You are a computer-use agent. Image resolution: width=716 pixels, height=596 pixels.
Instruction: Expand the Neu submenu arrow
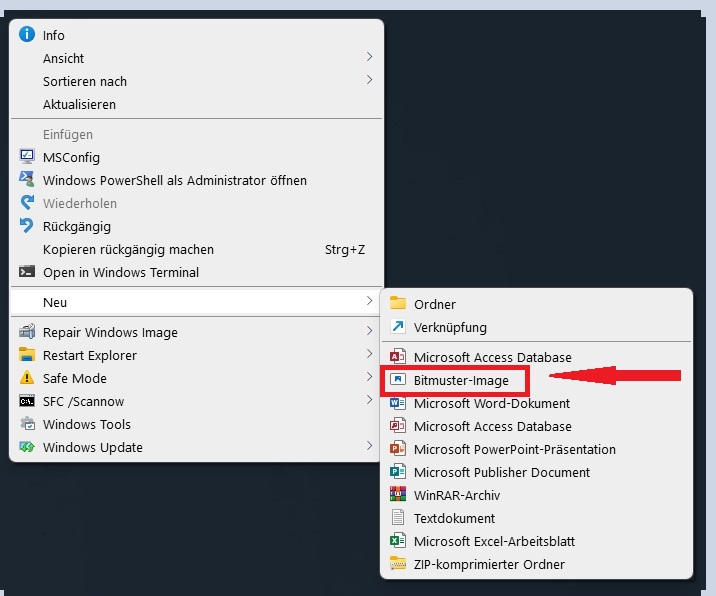(x=369, y=301)
